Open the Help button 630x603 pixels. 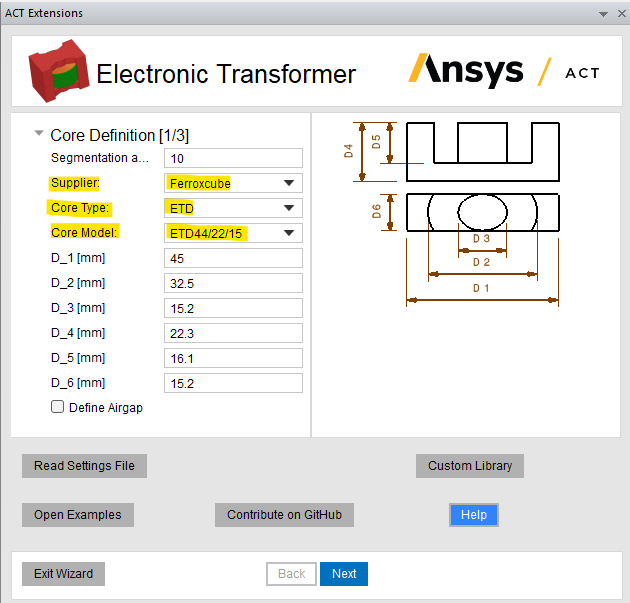(474, 515)
